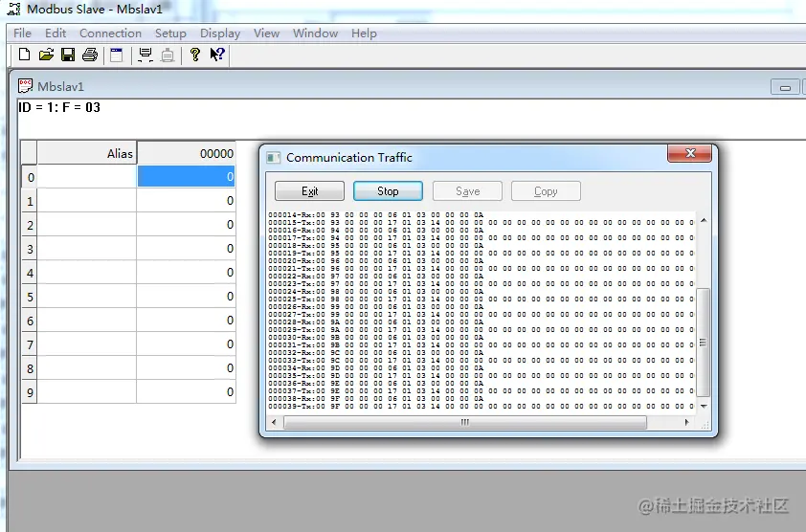Select the value cell in row 1
Image resolution: width=806 pixels, height=532 pixels.
tap(186, 201)
